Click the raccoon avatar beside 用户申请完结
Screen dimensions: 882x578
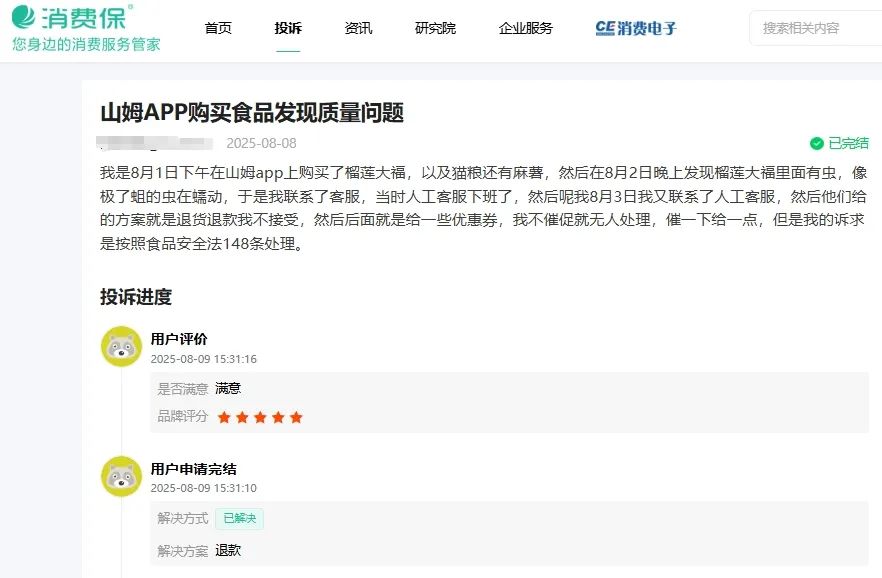[x=122, y=476]
